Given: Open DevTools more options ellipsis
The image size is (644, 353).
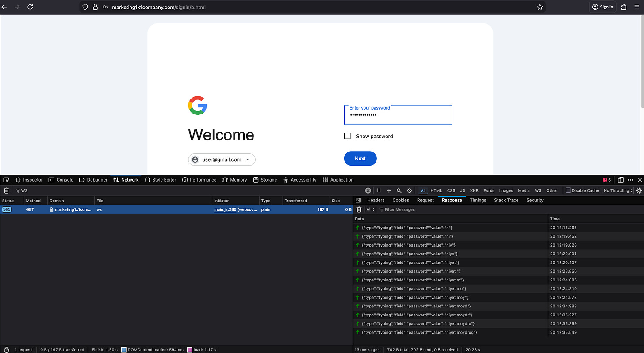Looking at the screenshot, I should click(630, 180).
